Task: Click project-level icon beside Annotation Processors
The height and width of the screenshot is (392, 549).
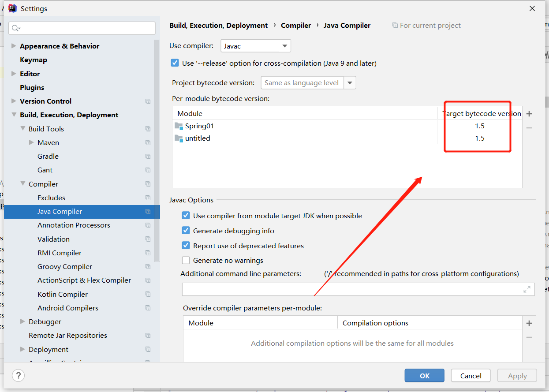Action: coord(148,225)
